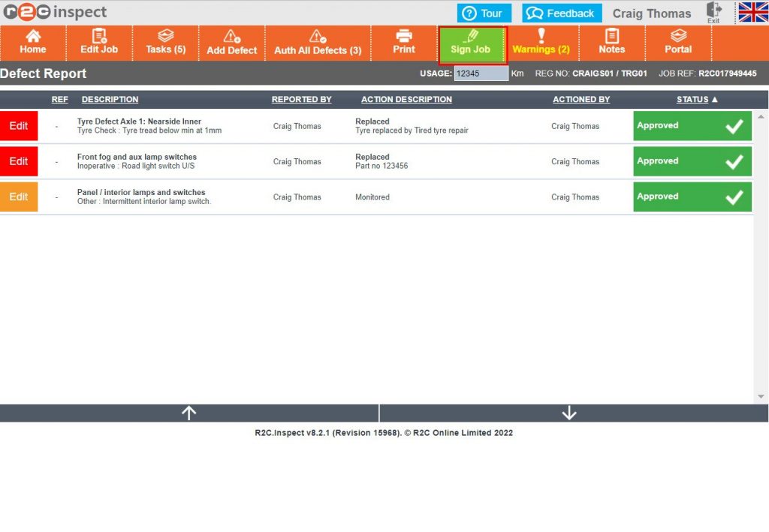Open the Notes icon

click(612, 43)
